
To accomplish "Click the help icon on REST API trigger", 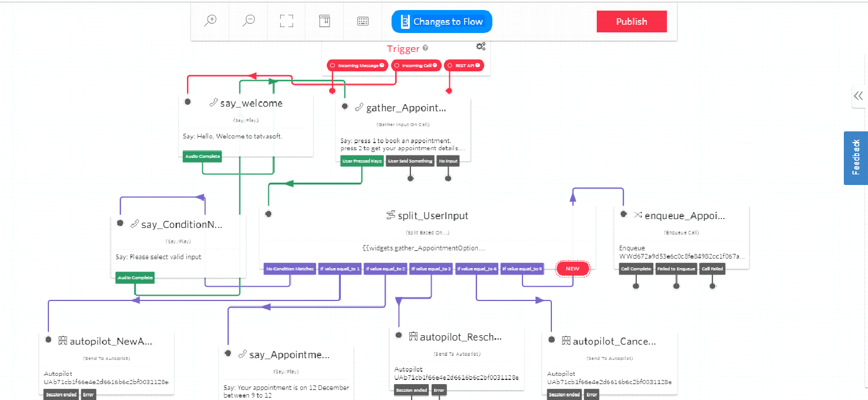I will tap(478, 65).
